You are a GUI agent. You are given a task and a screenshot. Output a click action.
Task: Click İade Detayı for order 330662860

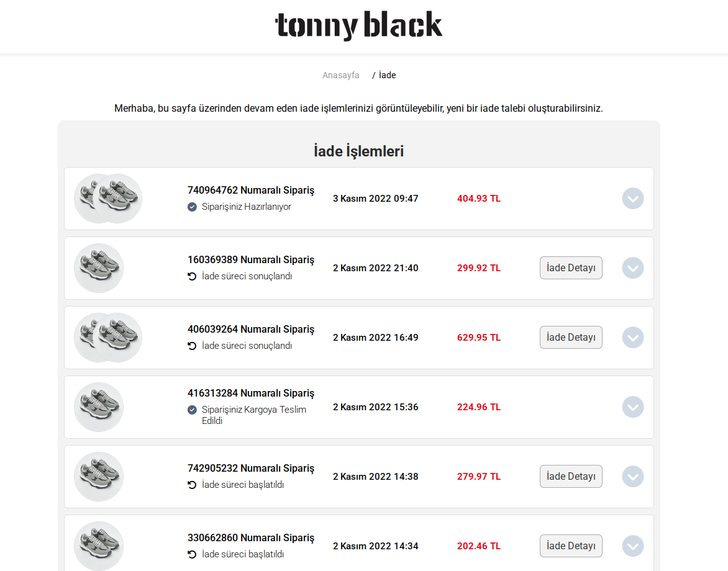(570, 546)
